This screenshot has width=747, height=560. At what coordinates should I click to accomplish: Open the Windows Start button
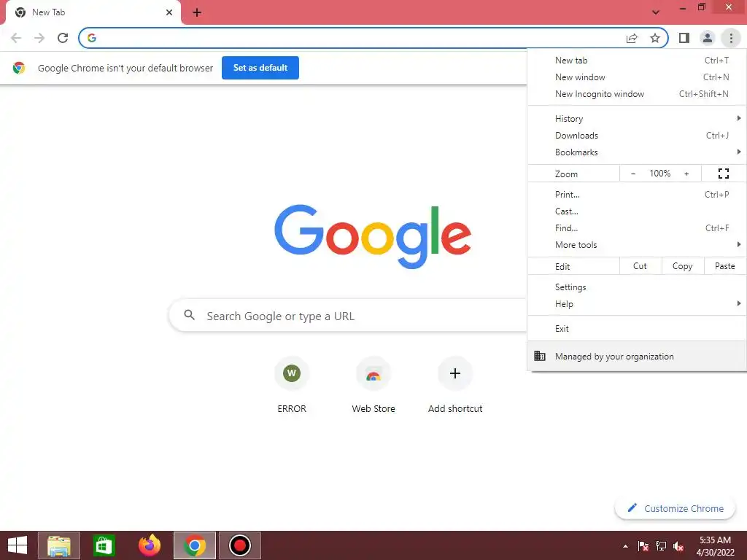point(18,545)
